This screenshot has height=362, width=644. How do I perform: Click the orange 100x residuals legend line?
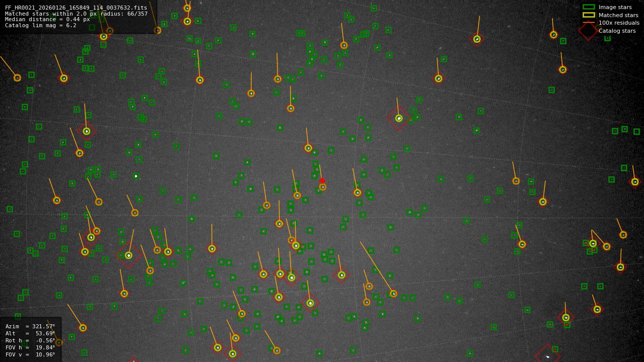[x=589, y=23]
